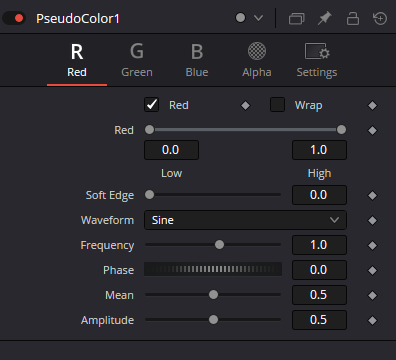
Task: Click the Phase value field
Action: click(319, 270)
